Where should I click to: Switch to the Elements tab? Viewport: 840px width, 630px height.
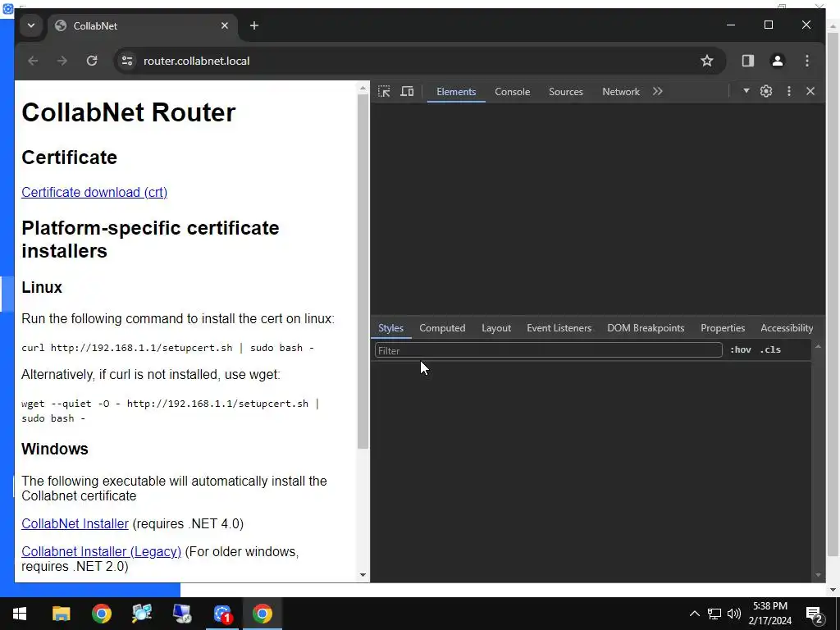456,92
